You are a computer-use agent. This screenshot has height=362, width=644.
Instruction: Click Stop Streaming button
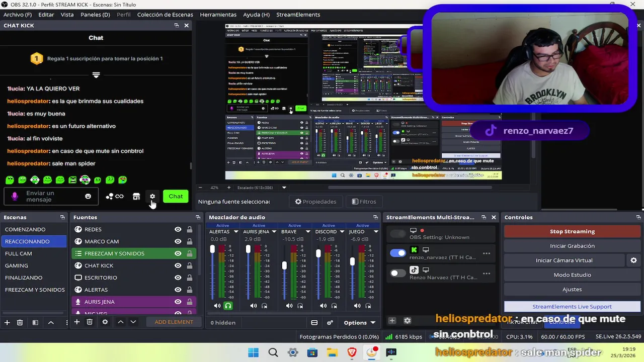click(x=572, y=231)
